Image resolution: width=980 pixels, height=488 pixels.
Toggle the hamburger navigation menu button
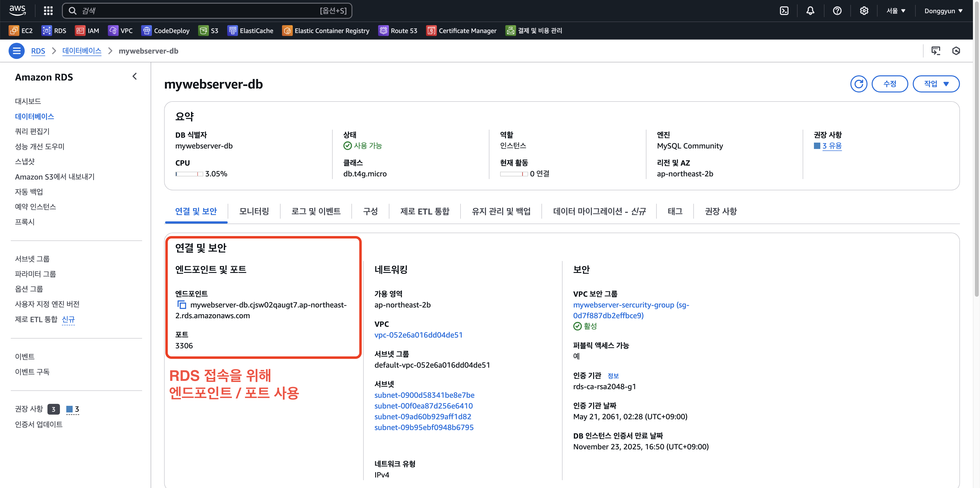(16, 51)
